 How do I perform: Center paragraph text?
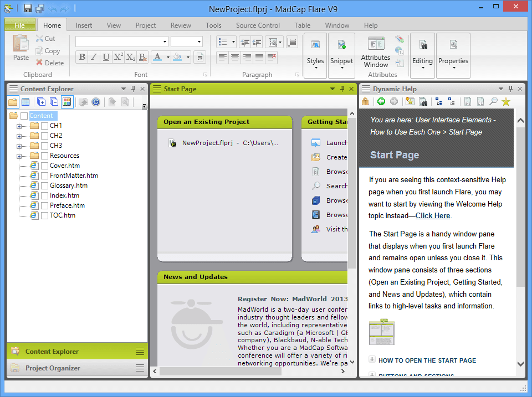[x=235, y=57]
